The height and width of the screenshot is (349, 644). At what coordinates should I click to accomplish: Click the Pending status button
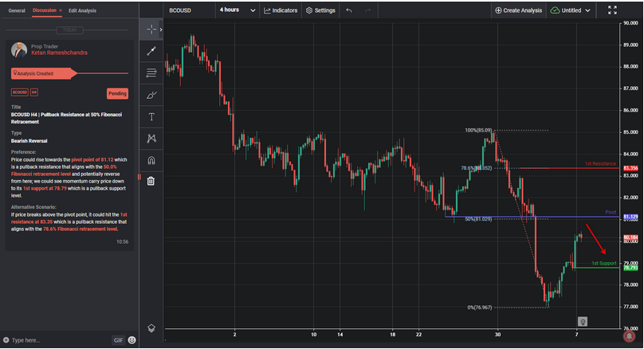click(x=117, y=93)
